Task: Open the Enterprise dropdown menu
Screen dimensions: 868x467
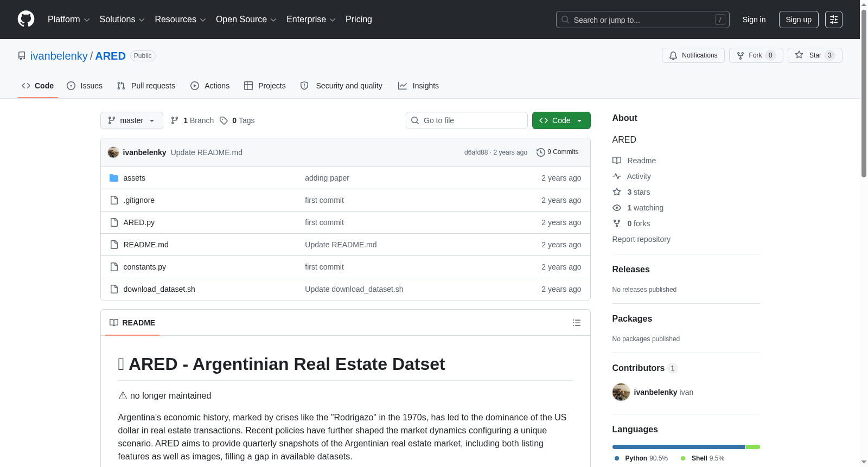Action: [311, 20]
